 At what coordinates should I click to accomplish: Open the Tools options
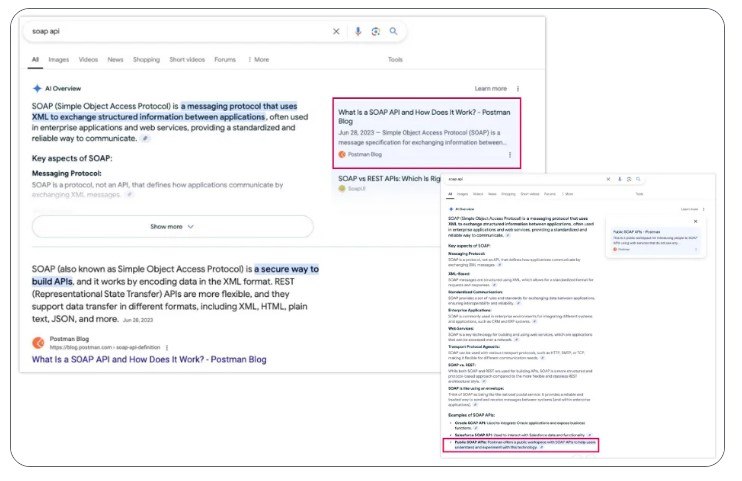coord(395,60)
